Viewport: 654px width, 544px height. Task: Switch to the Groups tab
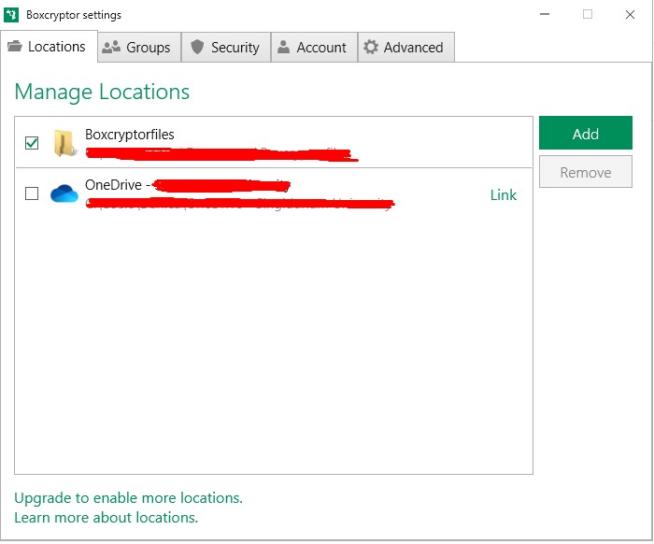(139, 47)
